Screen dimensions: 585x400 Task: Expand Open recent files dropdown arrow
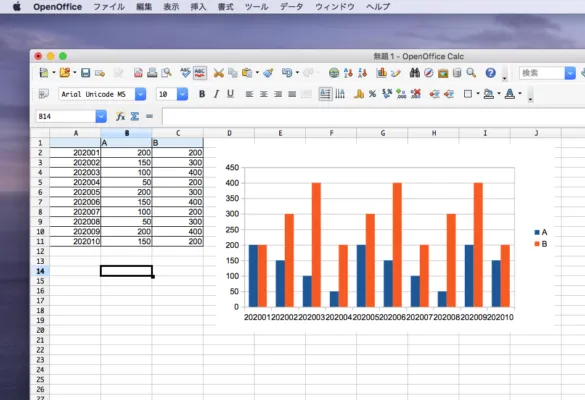tap(75, 72)
